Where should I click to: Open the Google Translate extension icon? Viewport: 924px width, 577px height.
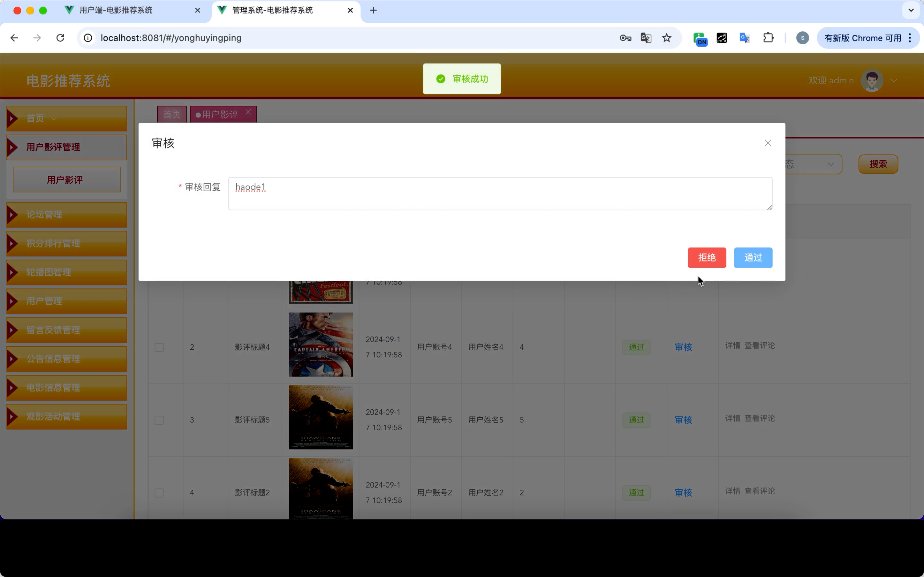pos(745,38)
